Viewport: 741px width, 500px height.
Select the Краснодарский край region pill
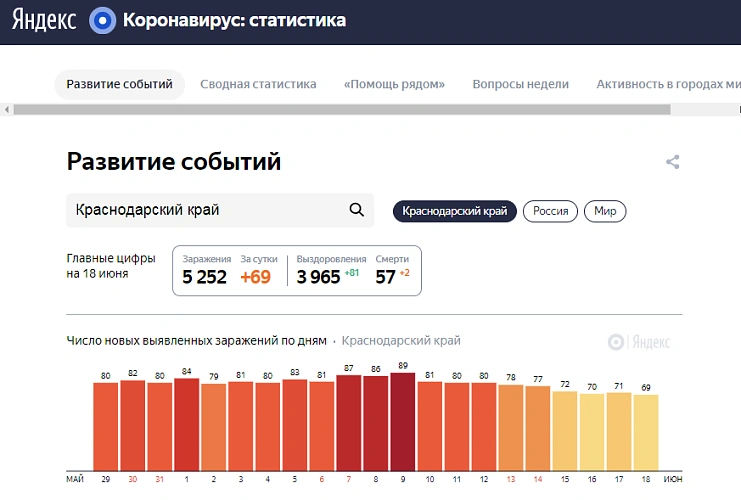tap(455, 211)
